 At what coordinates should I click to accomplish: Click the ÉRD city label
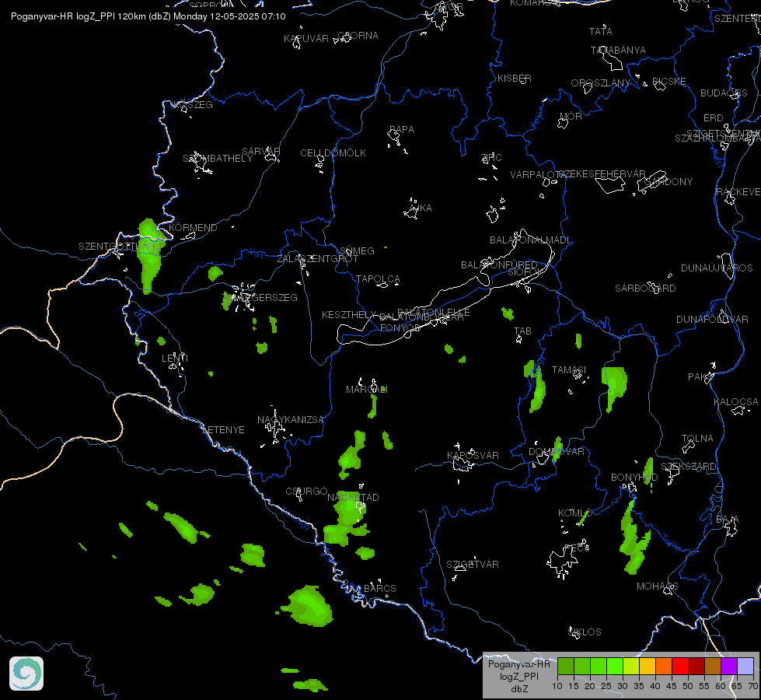pyautogui.click(x=714, y=118)
